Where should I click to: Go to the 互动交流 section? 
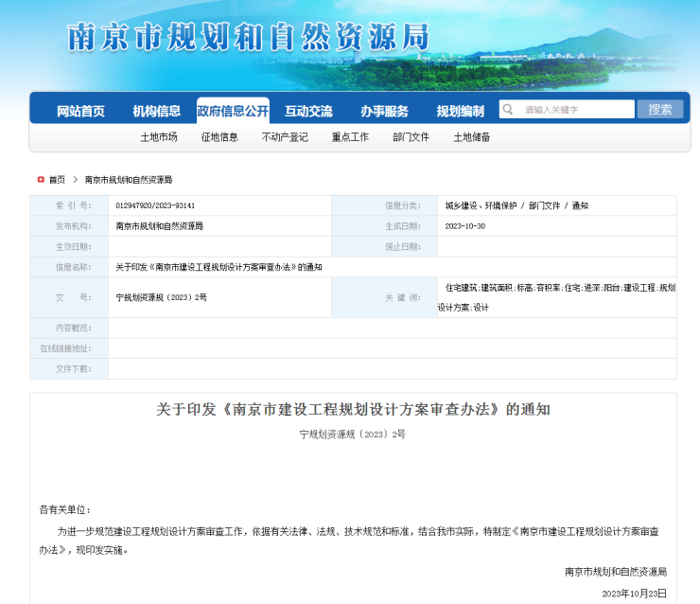(x=308, y=111)
